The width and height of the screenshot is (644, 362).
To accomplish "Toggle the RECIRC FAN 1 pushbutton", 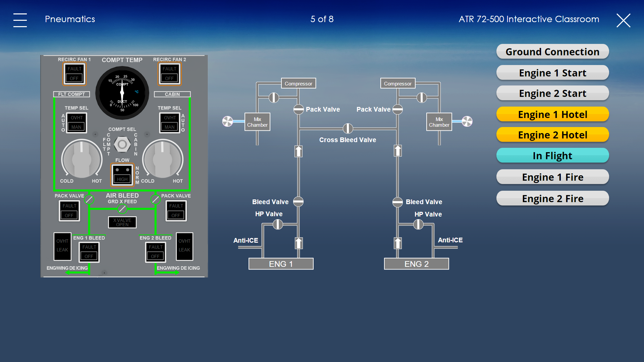I will click(74, 74).
